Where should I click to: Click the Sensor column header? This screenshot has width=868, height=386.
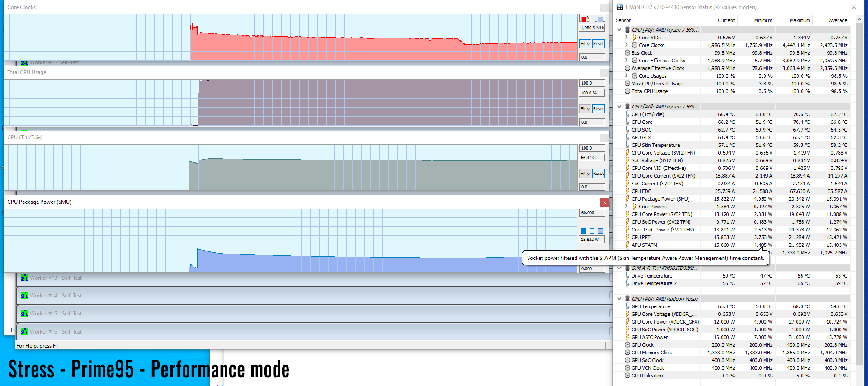657,20
